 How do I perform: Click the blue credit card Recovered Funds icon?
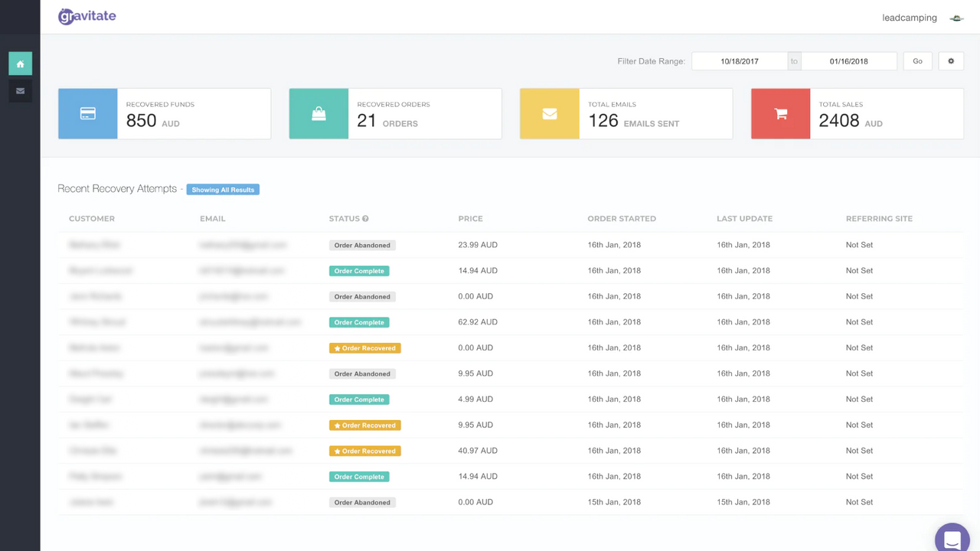coord(87,113)
